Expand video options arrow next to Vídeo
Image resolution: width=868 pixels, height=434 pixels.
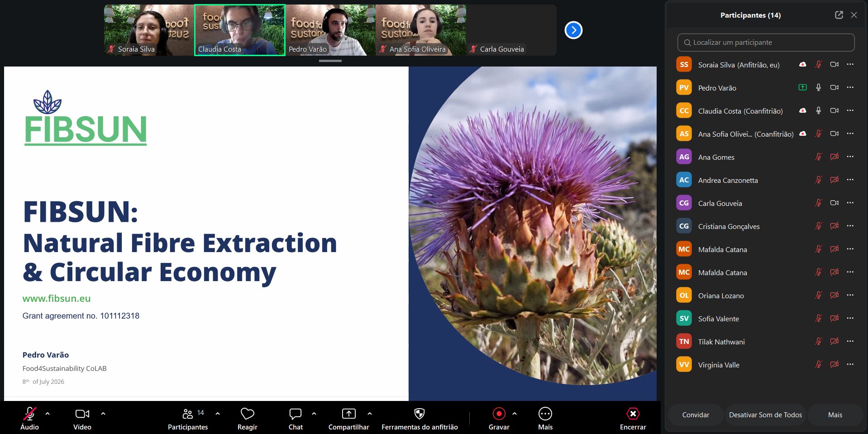[x=103, y=414]
